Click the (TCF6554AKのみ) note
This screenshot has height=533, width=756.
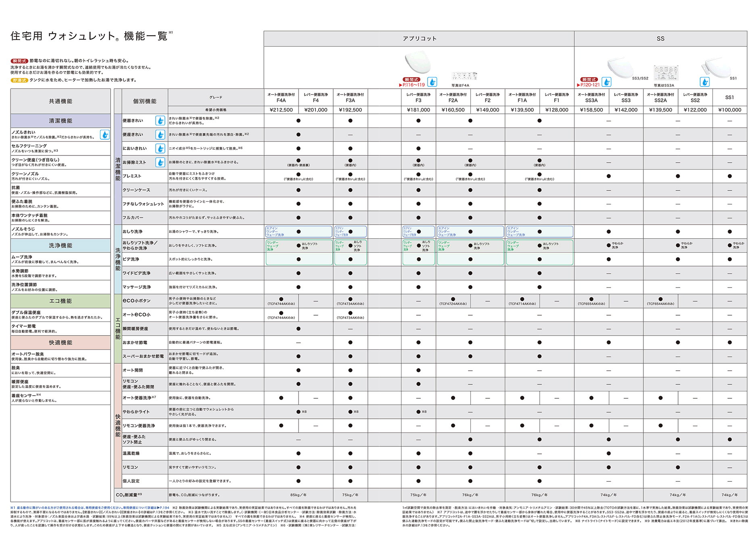(591, 304)
